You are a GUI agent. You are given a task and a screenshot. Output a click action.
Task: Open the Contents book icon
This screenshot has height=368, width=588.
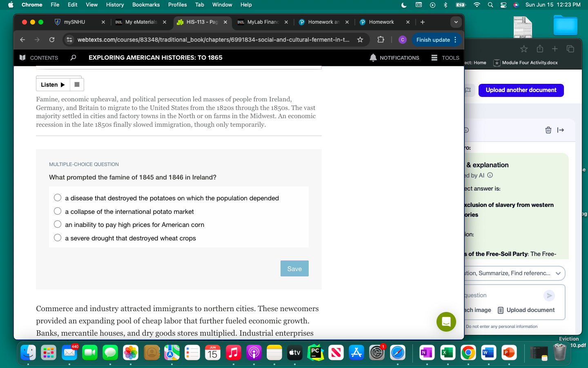click(22, 58)
